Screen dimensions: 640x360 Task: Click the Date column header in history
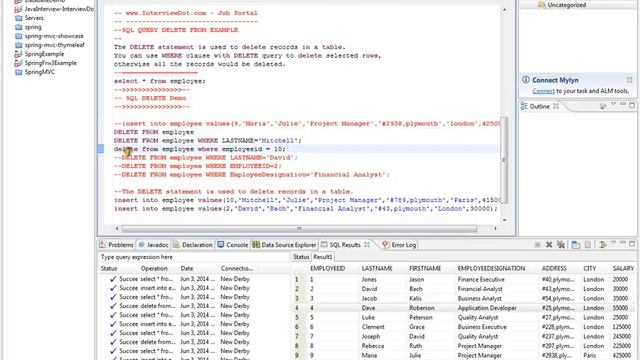187,268
